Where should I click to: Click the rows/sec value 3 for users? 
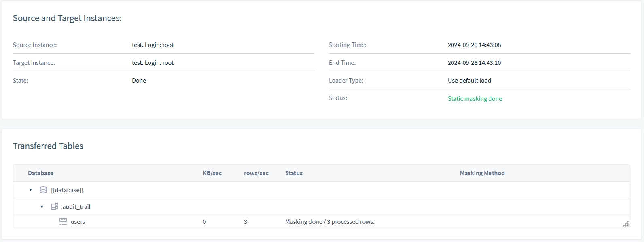click(246, 222)
